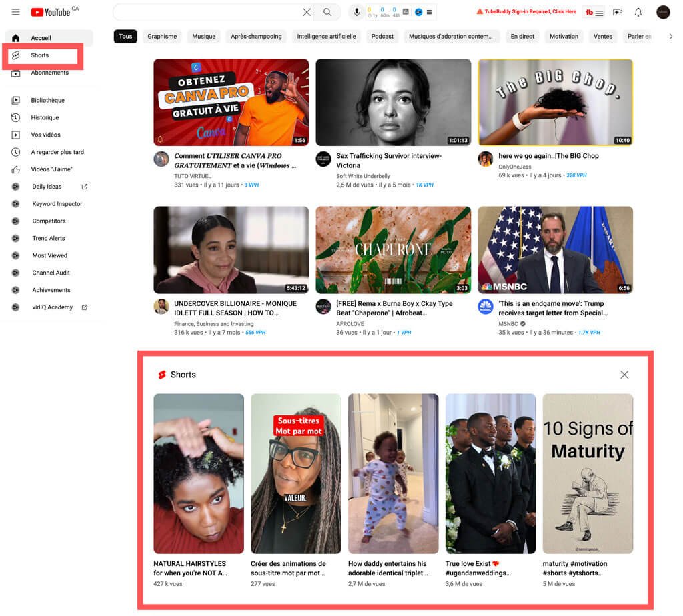Open the Shorts section in the sidebar
Viewport: 683px width, 616px height.
point(43,57)
